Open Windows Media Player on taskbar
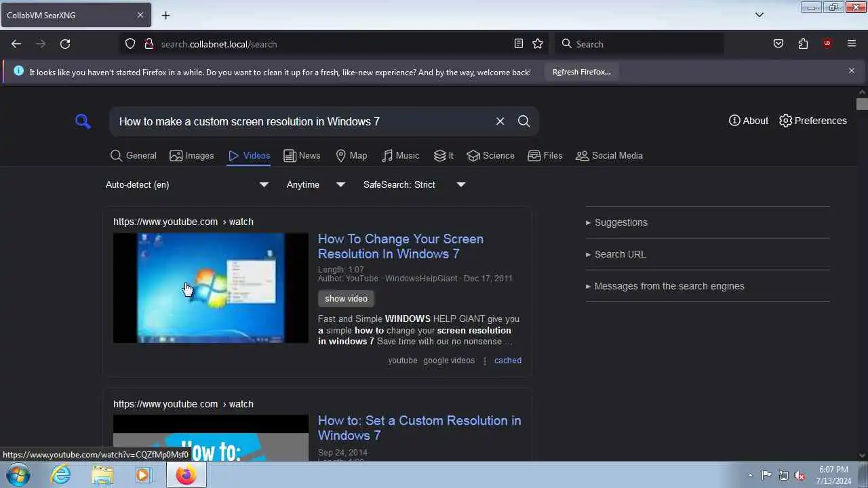This screenshot has width=868, height=488. [x=143, y=475]
